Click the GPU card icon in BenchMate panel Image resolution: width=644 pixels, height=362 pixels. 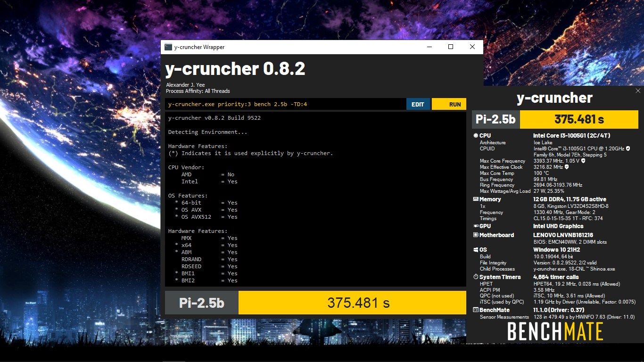[x=475, y=226]
